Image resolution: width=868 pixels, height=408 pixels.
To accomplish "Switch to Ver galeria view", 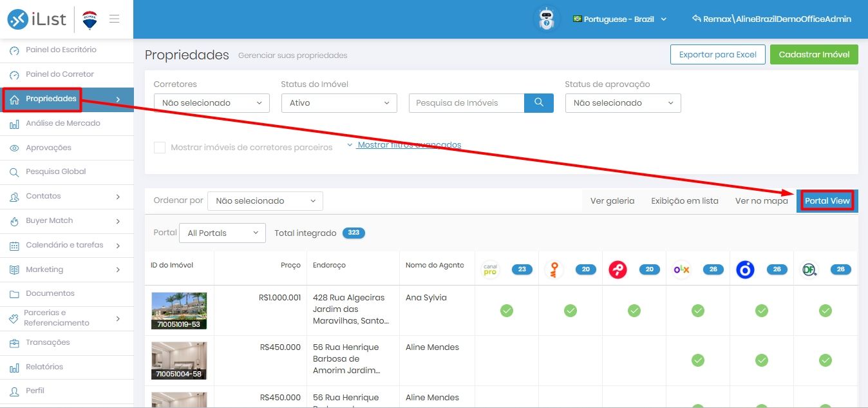I will [x=612, y=201].
